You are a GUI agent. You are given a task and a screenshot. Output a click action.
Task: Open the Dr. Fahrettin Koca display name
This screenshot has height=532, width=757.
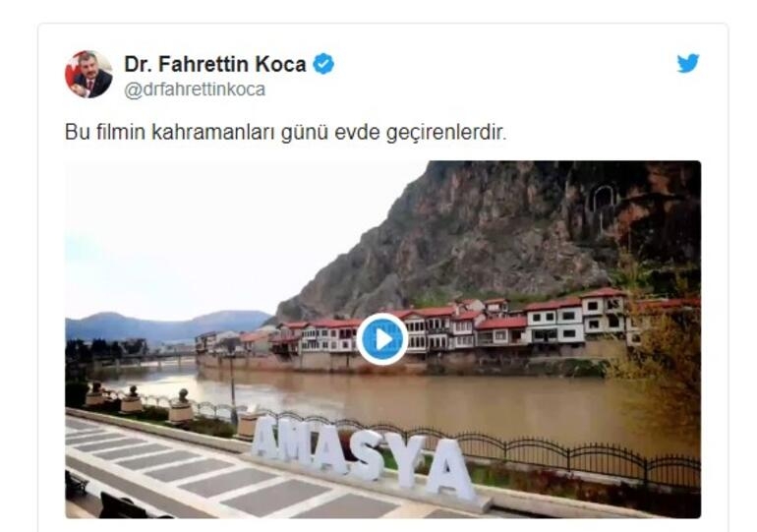pos(215,64)
